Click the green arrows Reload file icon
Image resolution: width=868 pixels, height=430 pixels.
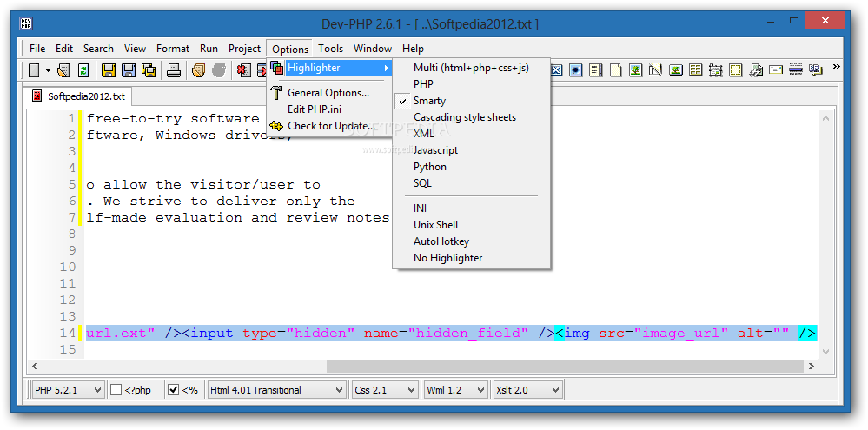point(83,70)
